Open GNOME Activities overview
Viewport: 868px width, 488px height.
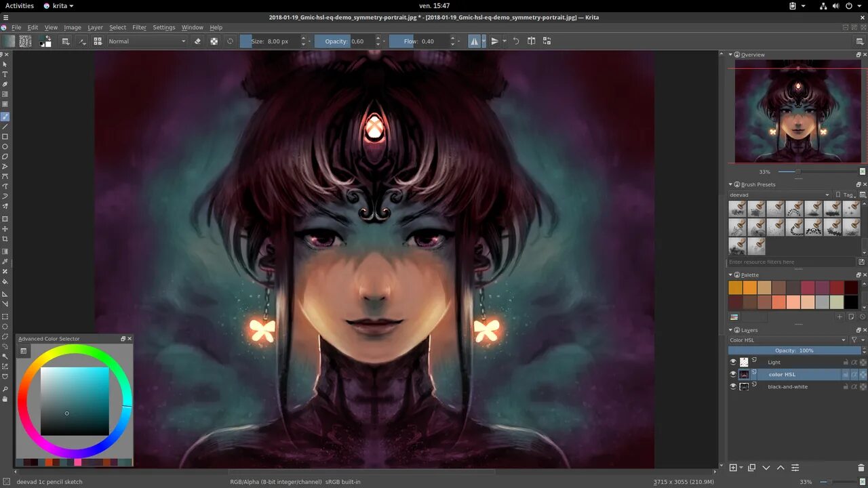point(20,5)
